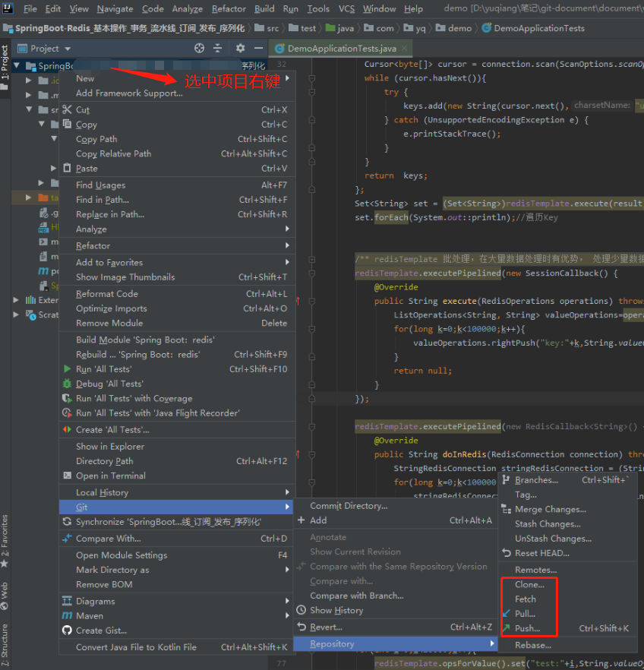644x670 pixels.
Task: Click the Run with Coverage shield icon
Action: (67, 398)
